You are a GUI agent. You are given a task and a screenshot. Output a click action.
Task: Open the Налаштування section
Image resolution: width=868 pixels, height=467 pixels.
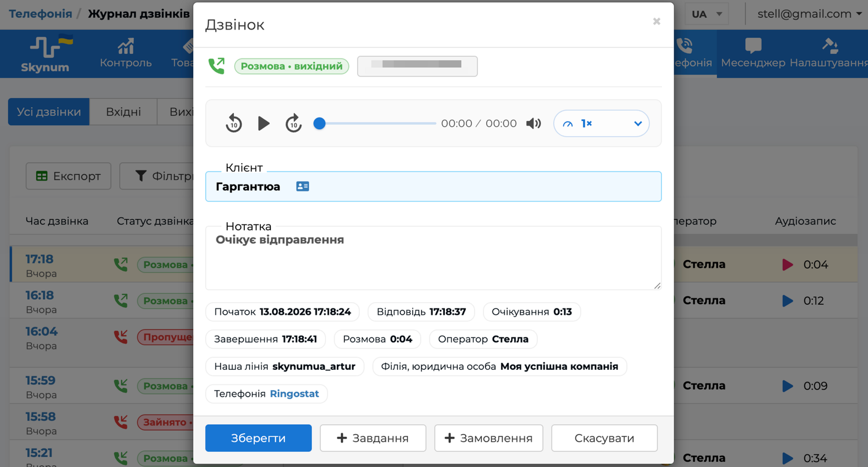829,54
